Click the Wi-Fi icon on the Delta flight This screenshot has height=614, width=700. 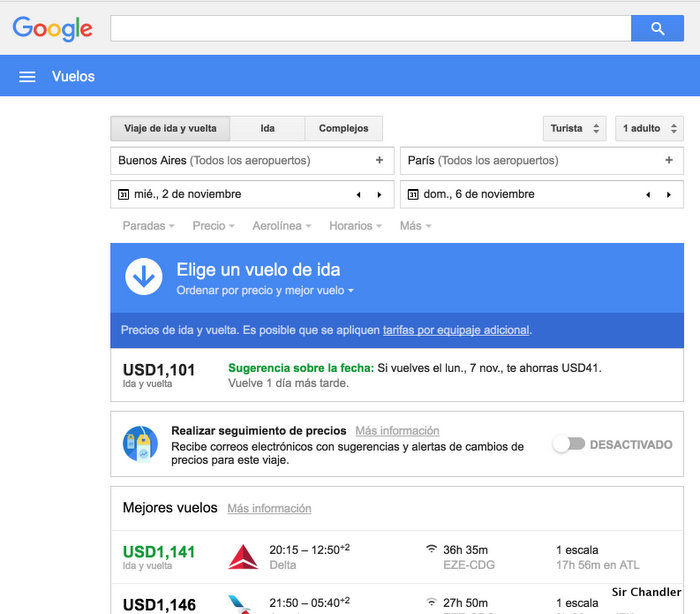click(431, 549)
